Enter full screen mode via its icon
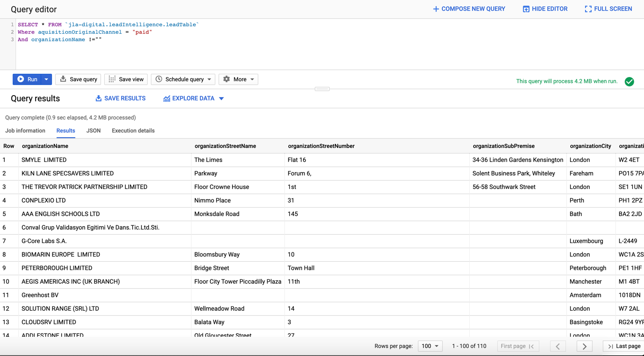 point(588,9)
